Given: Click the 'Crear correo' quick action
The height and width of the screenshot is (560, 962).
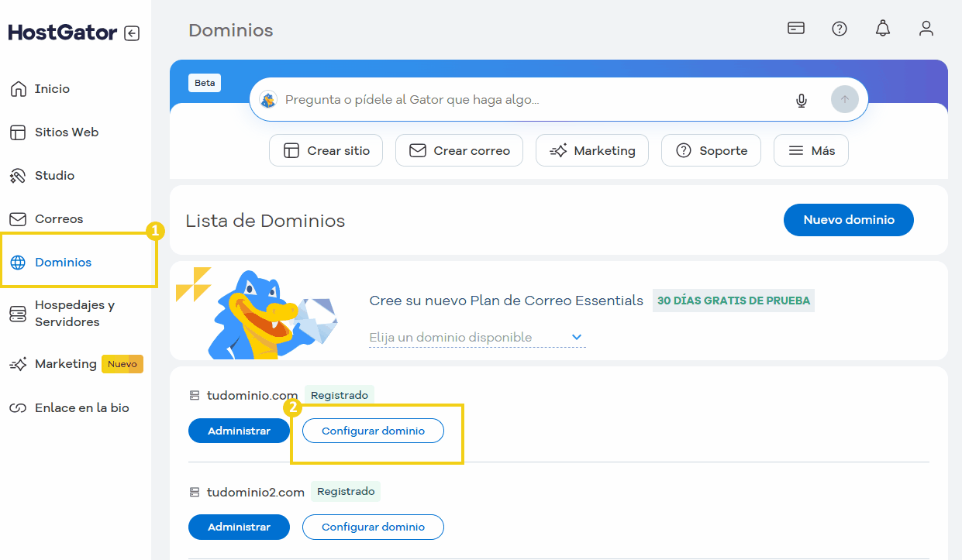Looking at the screenshot, I should tap(459, 151).
